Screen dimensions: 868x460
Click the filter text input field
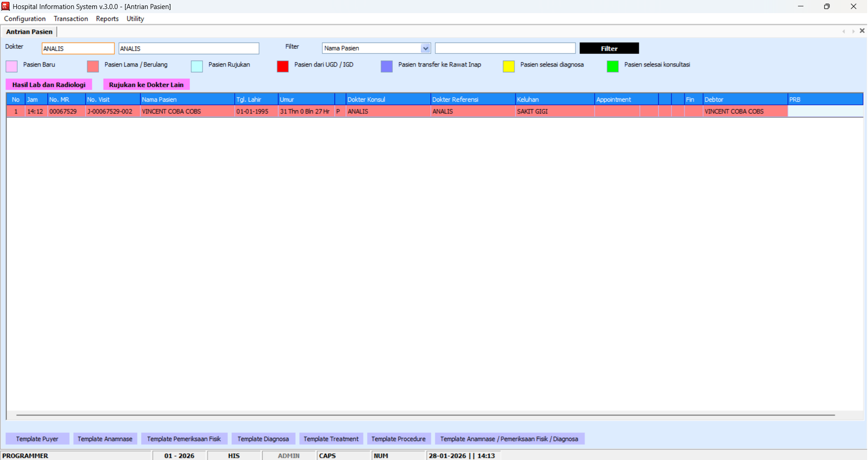[505, 48]
